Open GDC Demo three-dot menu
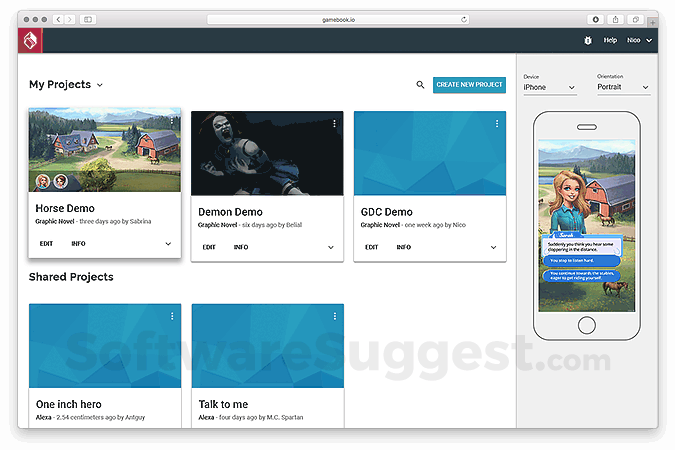Viewport: 675px width, 450px height. [497, 124]
